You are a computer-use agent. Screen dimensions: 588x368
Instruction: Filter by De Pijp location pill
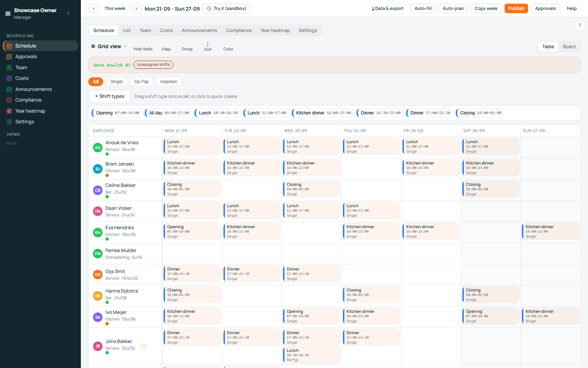click(141, 82)
